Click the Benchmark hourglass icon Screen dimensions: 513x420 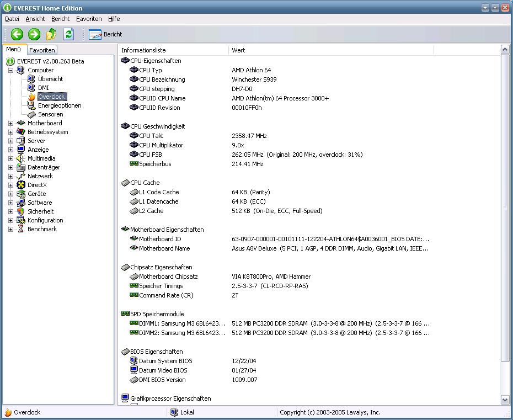20,229
